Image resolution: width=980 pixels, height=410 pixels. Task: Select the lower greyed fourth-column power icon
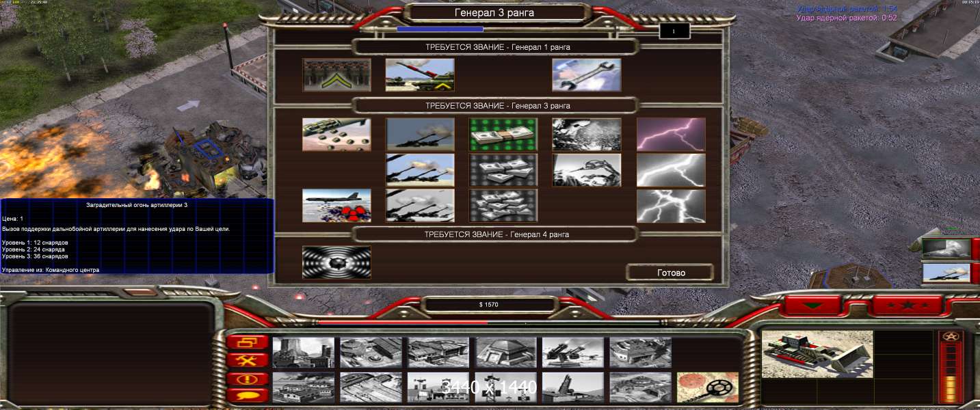587,170
